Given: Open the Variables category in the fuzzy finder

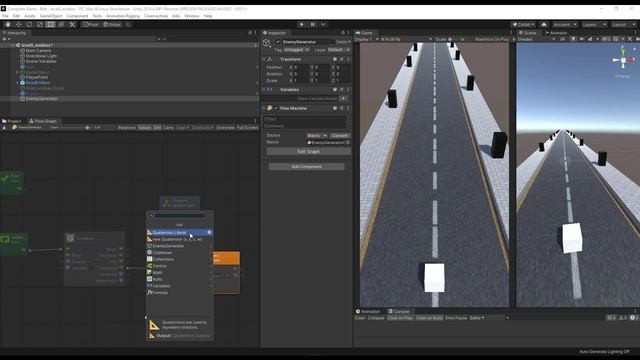Looking at the screenshot, I should coord(180,286).
